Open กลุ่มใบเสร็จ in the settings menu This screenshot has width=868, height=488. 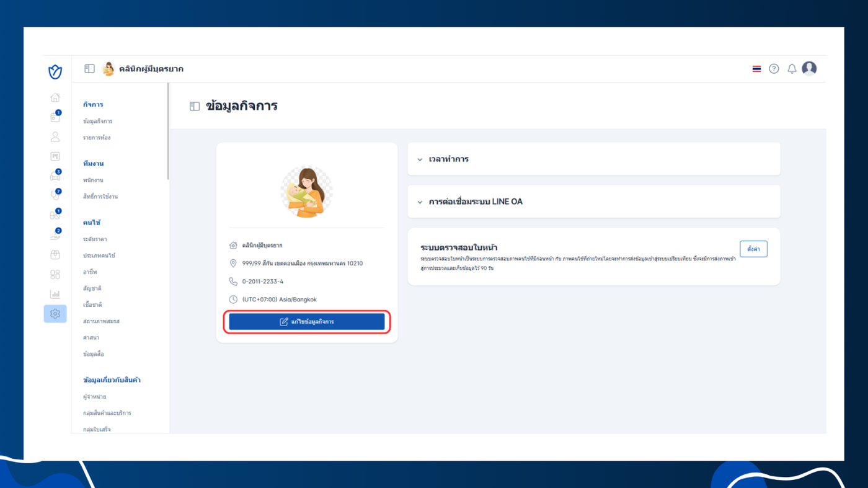(x=97, y=429)
